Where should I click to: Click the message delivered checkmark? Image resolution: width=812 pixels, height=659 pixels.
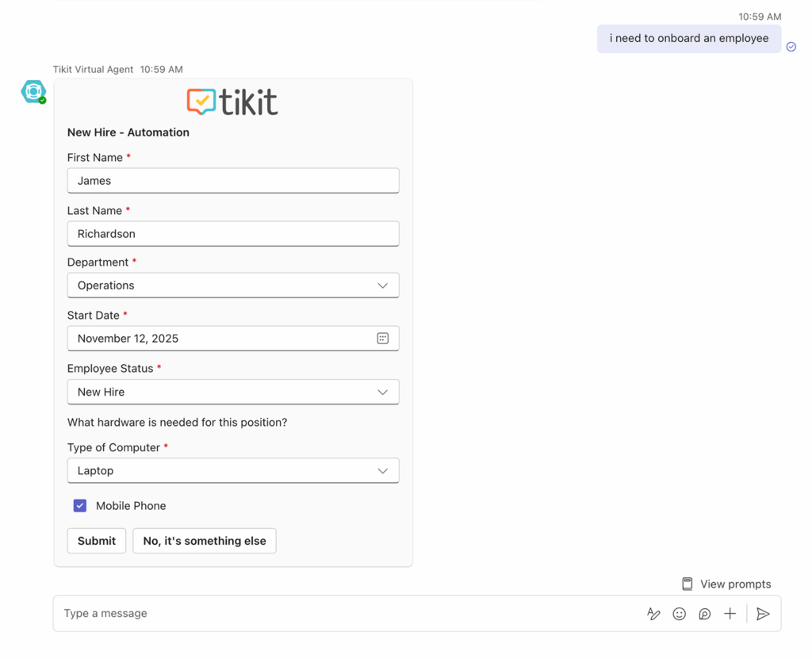coord(791,46)
